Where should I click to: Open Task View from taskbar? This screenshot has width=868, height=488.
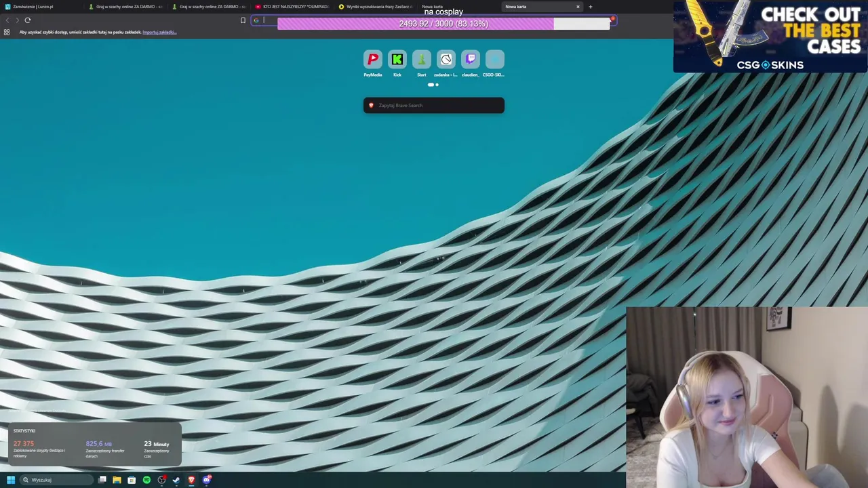coord(102,480)
